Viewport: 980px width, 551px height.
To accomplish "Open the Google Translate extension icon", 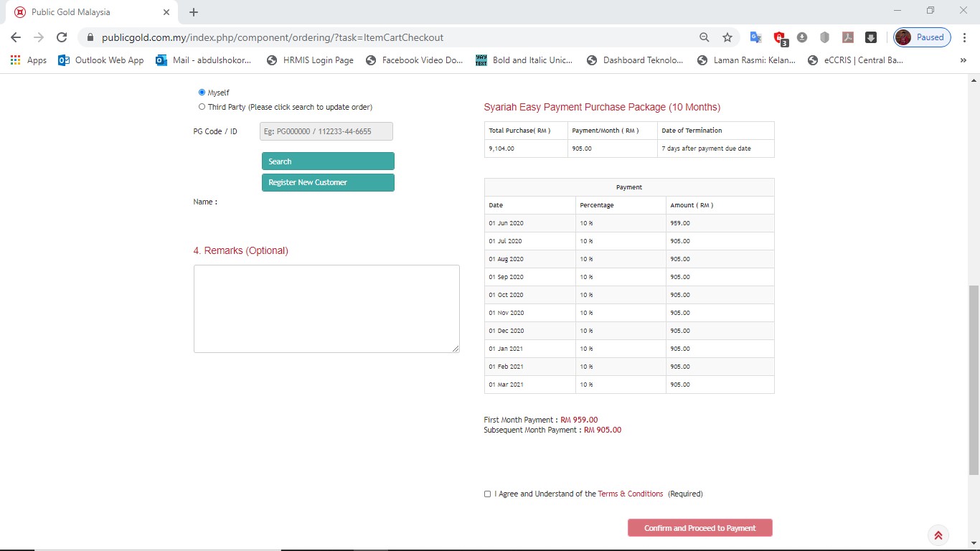I will pos(755,37).
